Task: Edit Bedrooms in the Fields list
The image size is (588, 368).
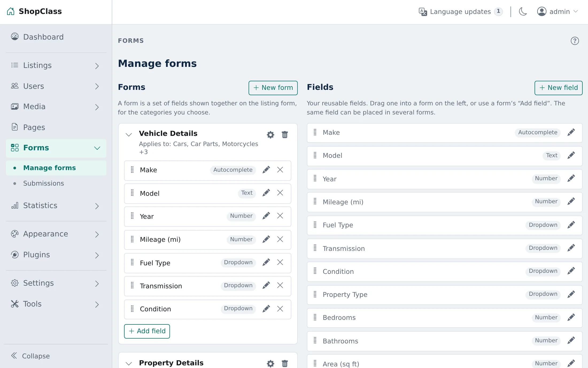Action: point(571,317)
